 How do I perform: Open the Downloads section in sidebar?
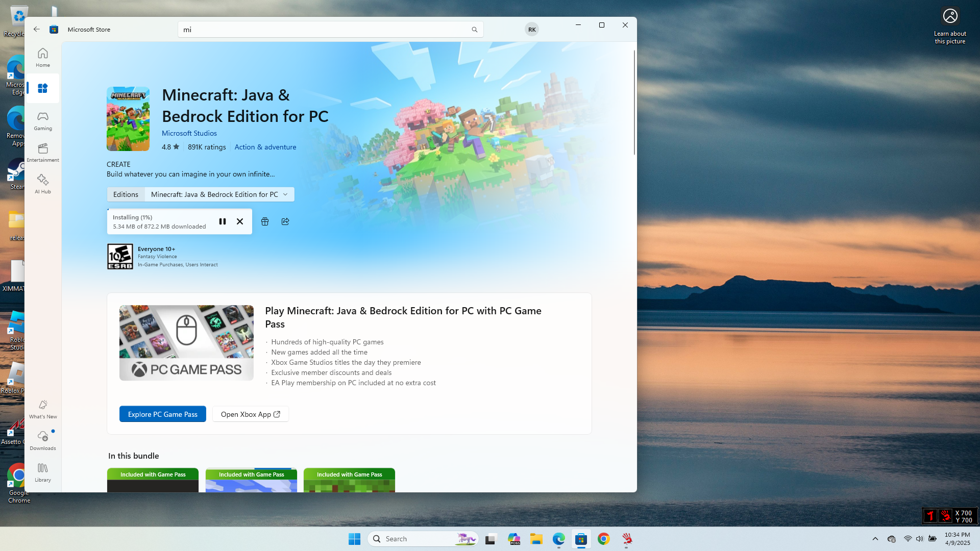pos(43,441)
